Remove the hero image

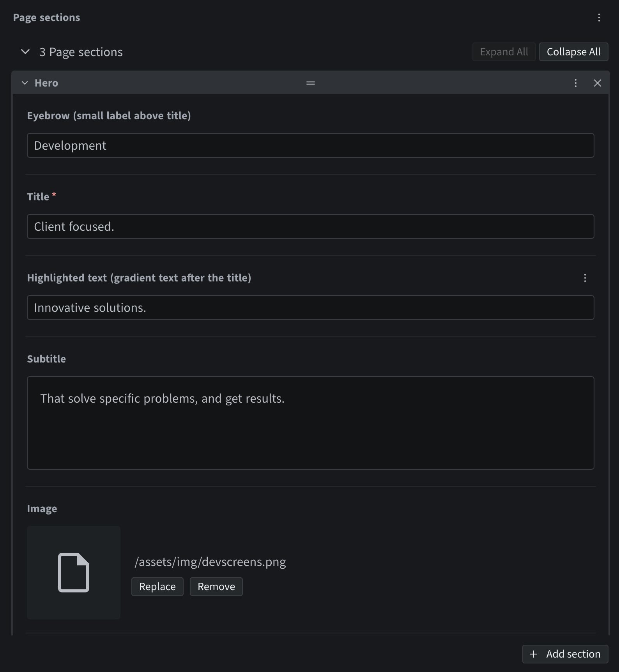click(x=216, y=587)
